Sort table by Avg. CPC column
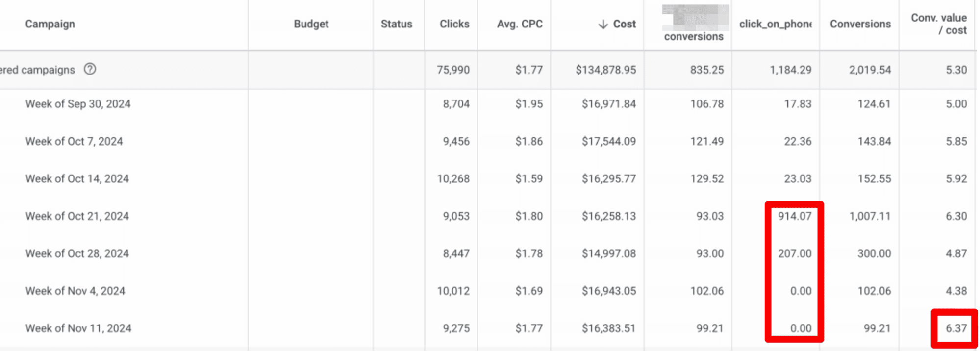Image resolution: width=980 pixels, height=351 pixels. pos(519,24)
